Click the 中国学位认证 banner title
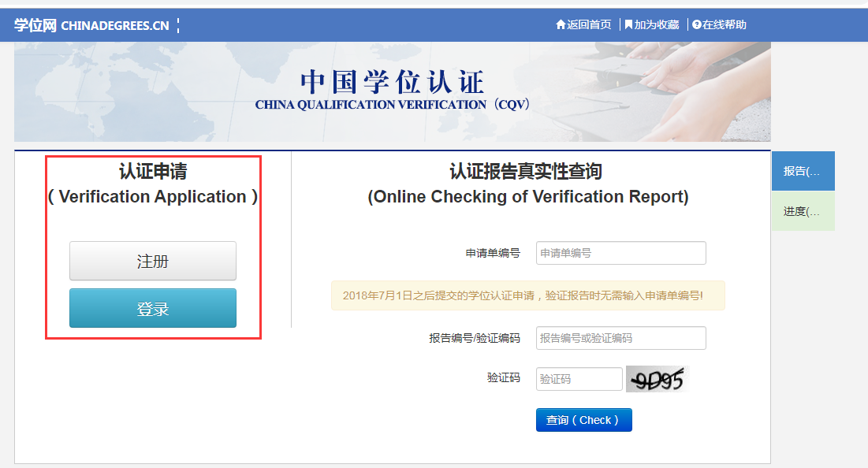 point(393,83)
